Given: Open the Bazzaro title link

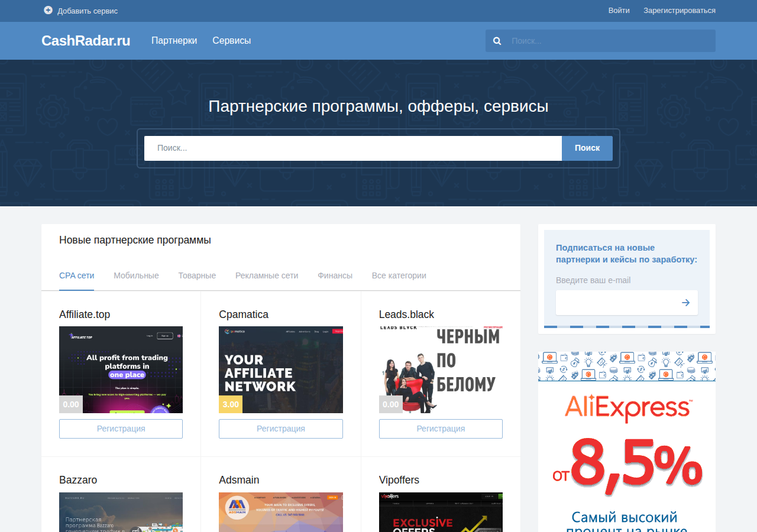Looking at the screenshot, I should [78, 480].
